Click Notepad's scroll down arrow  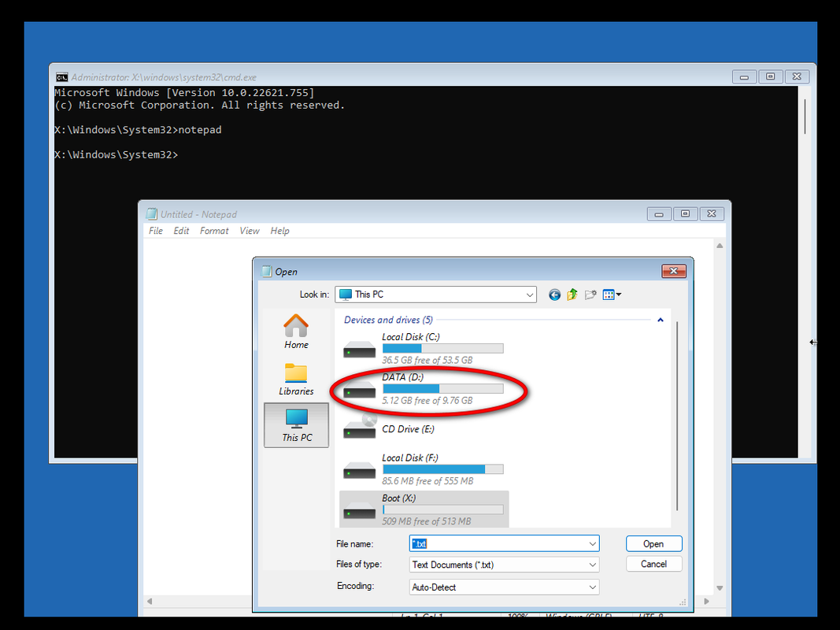[720, 588]
